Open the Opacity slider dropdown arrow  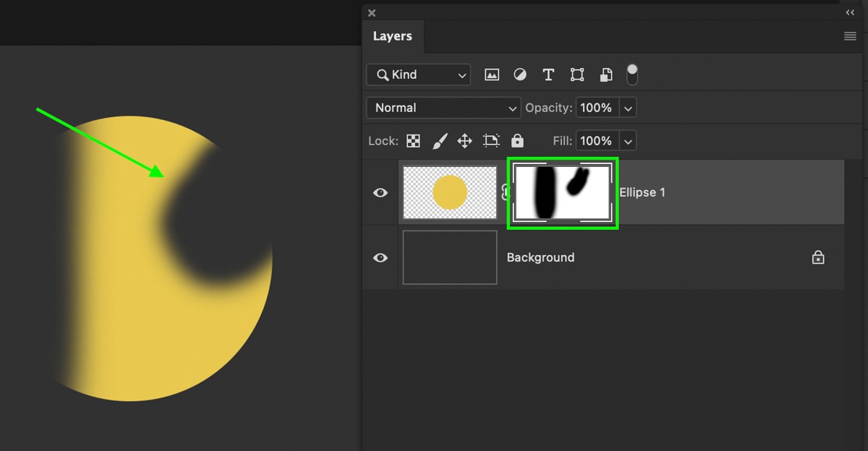628,108
